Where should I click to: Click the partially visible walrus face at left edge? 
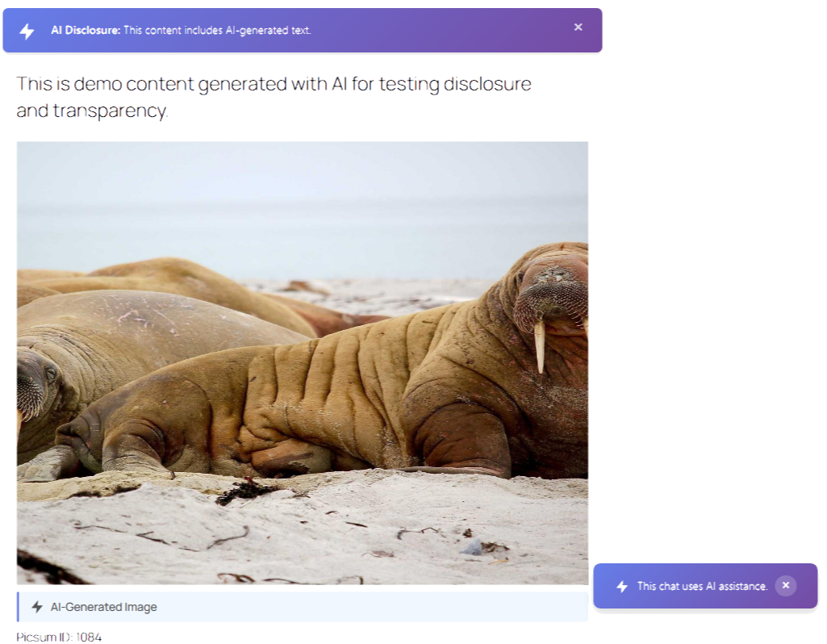(32, 387)
